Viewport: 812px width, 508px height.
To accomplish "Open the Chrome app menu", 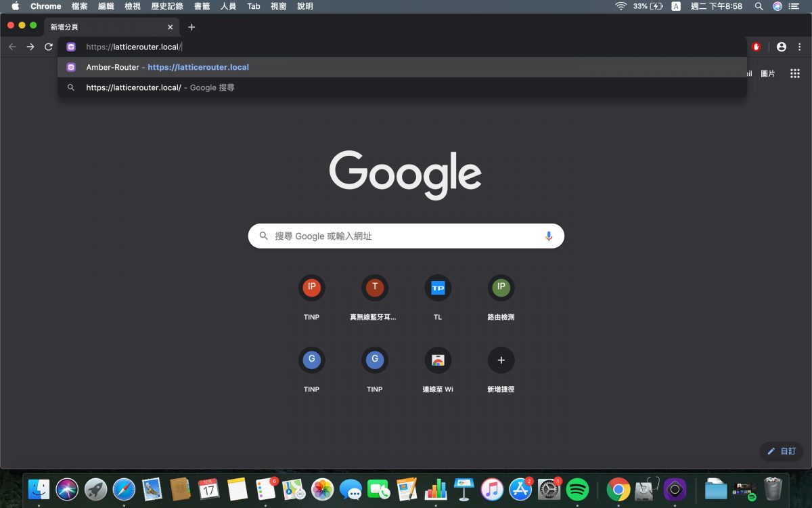I will 46,6.
